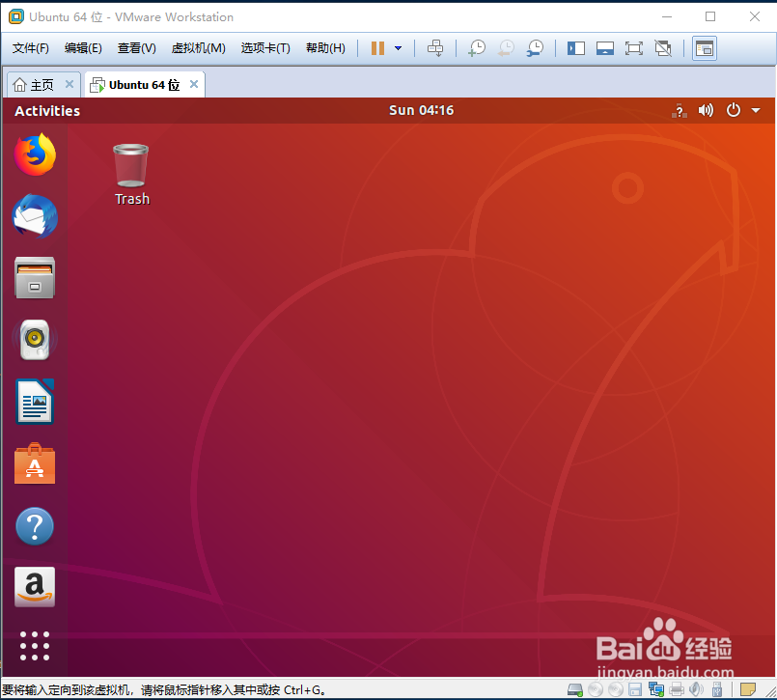Viewport: 777px width, 700px height.
Task: Open the snapshot manager
Action: pyautogui.click(x=535, y=48)
